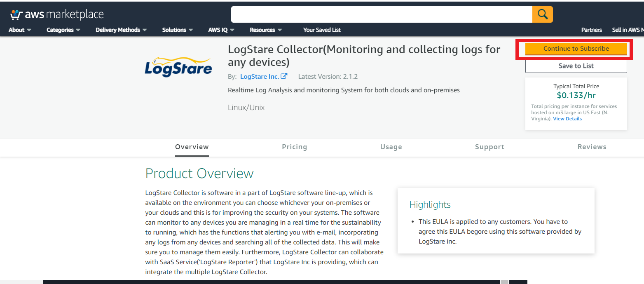644x284 pixels.
Task: Click the $0.133/hr price text
Action: click(x=576, y=96)
